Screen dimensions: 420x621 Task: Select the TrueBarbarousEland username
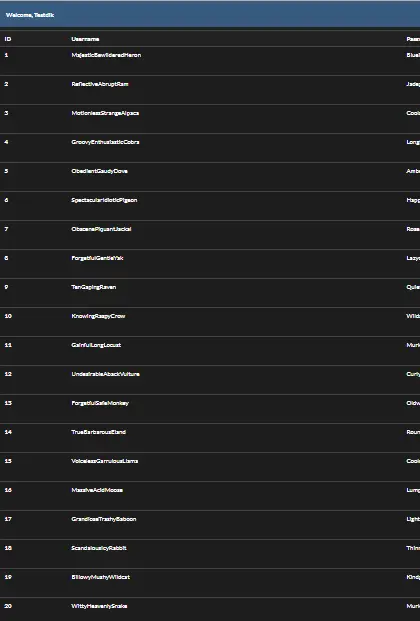[x=99, y=432]
